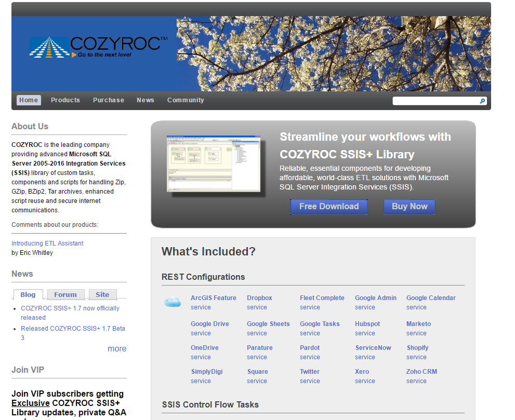Image resolution: width=515 pixels, height=420 pixels.
Task: Open the Marketo service link
Action: click(418, 329)
